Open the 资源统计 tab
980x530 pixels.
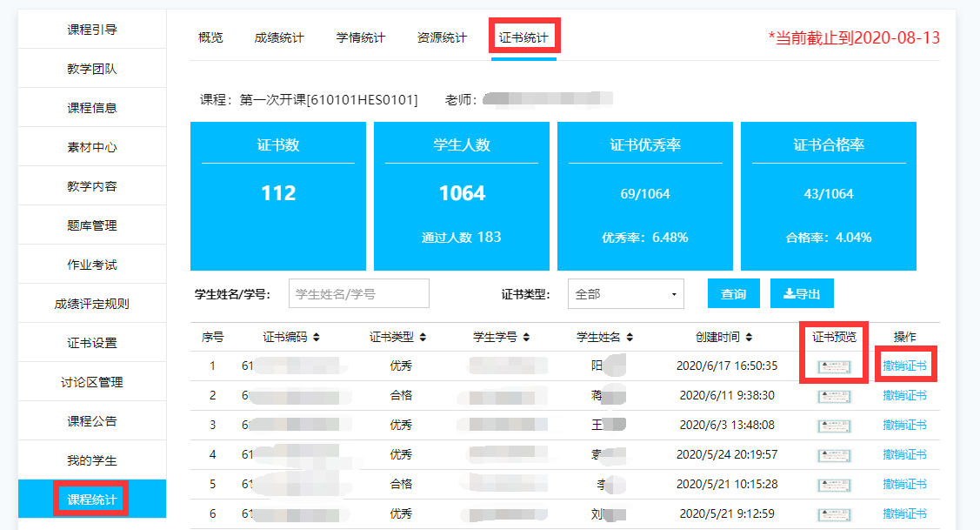[442, 37]
